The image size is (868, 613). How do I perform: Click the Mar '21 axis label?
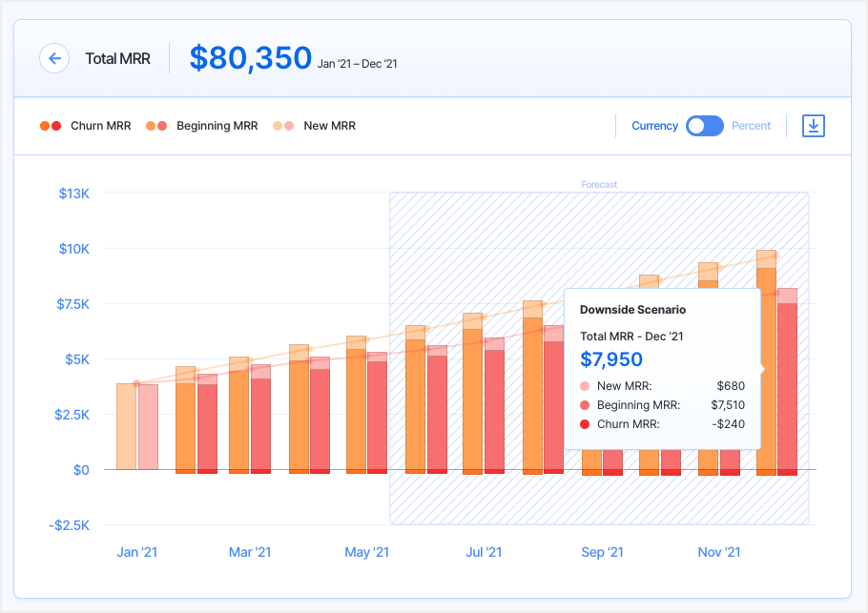click(250, 552)
